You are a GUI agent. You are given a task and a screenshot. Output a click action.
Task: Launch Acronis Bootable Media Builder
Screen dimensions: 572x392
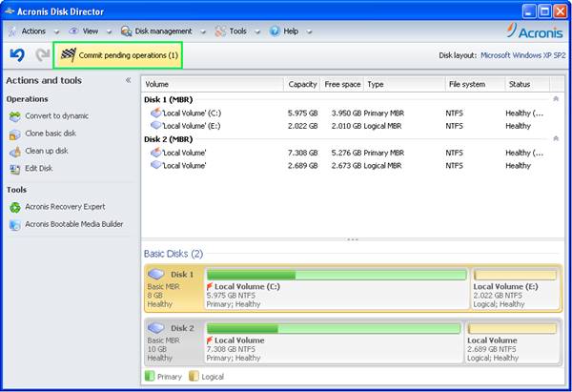coord(74,224)
